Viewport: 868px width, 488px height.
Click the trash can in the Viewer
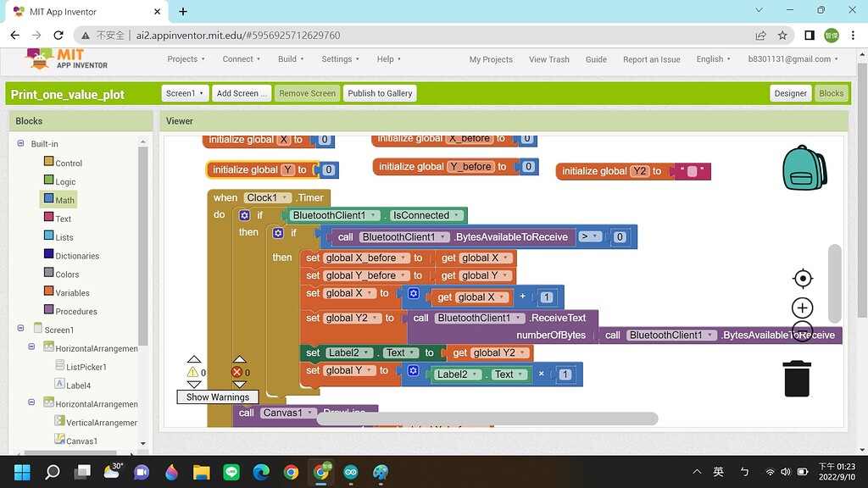[x=797, y=379]
